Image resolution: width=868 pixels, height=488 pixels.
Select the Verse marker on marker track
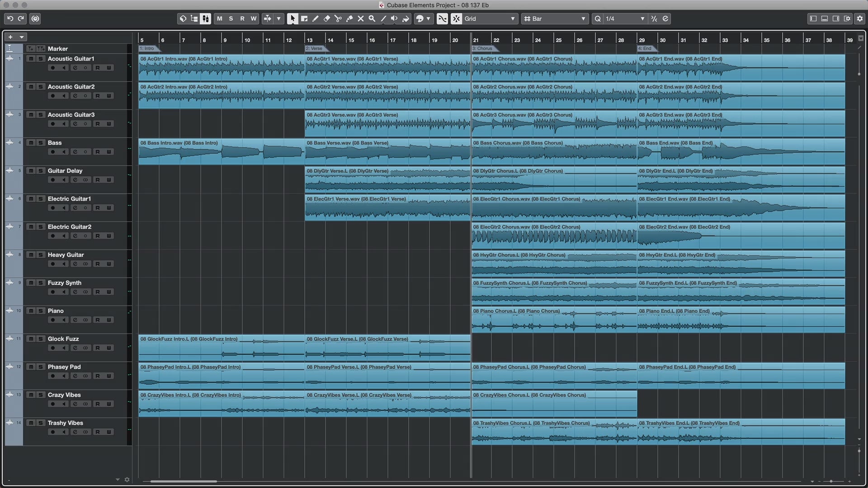click(x=315, y=48)
